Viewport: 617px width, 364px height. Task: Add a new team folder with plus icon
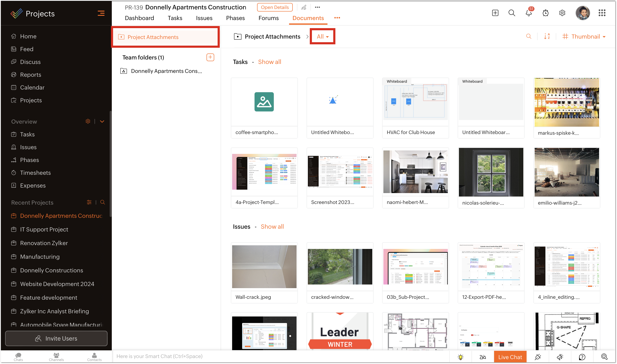[x=210, y=57]
